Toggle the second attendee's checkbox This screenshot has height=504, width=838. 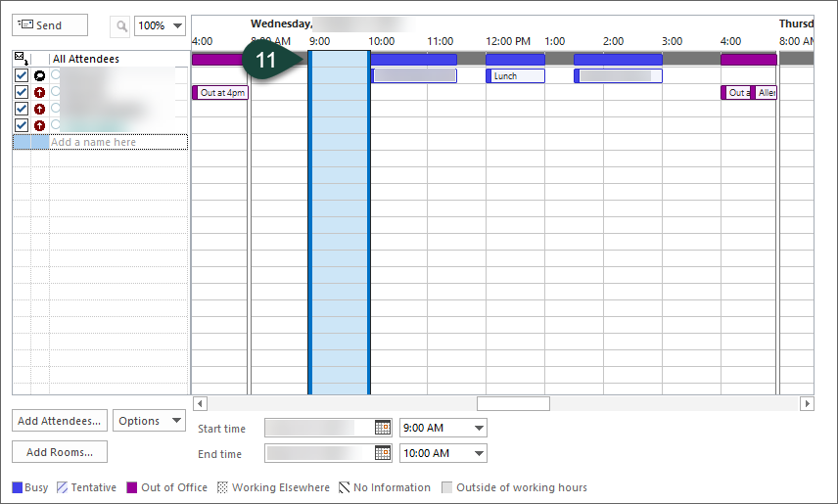click(x=22, y=92)
